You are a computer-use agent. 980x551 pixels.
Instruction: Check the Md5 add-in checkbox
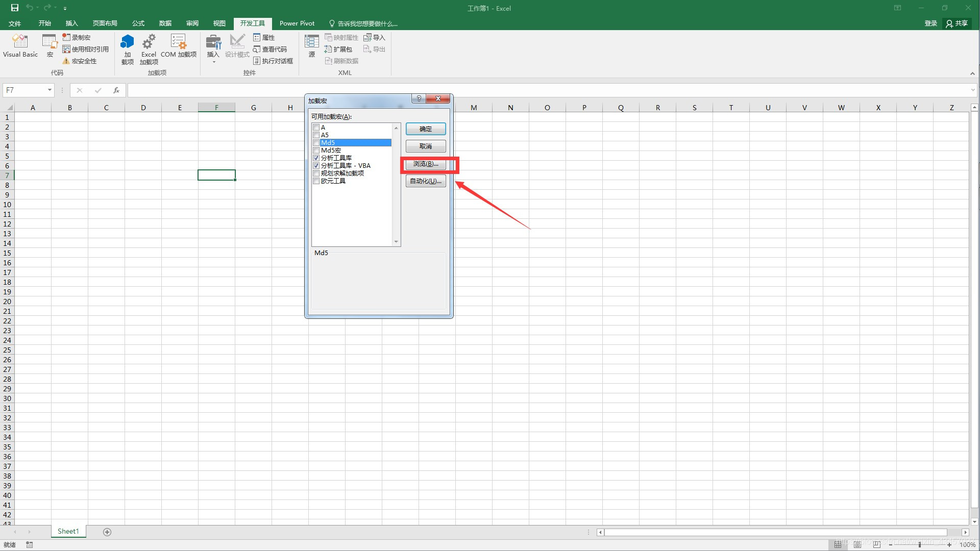(316, 143)
